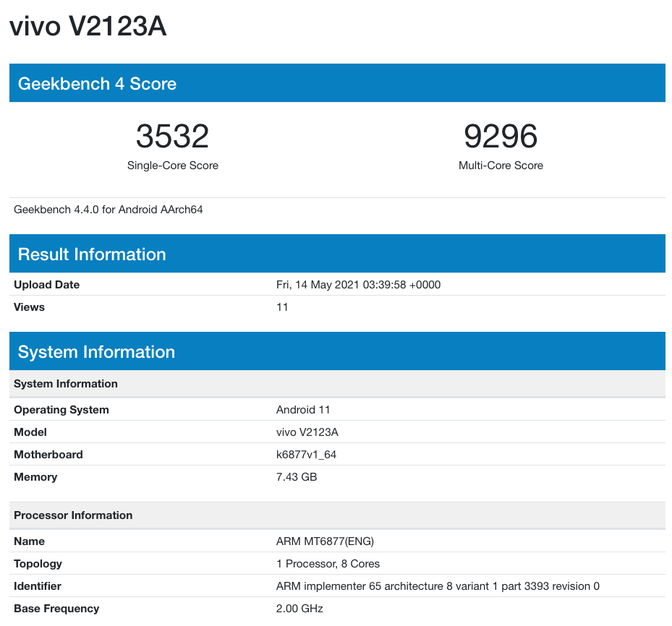Click the Topology value 1 Processor, 8 Cores
Image resolution: width=672 pixels, height=626 pixels.
pyautogui.click(x=328, y=564)
